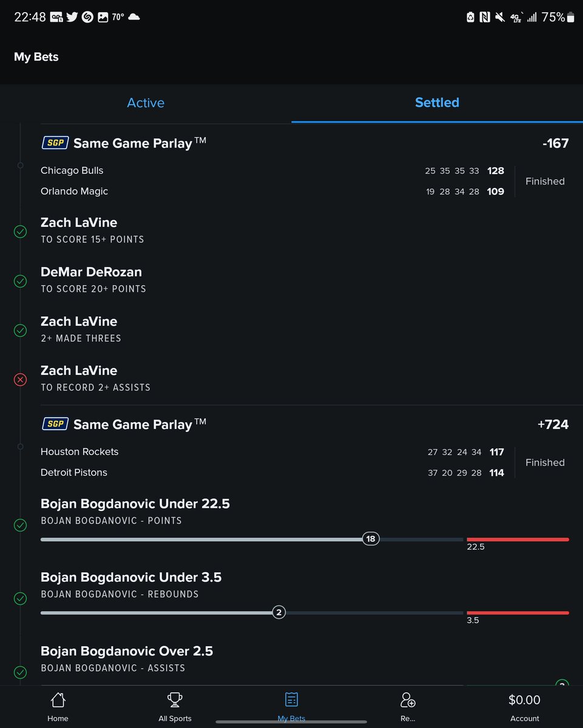583x728 pixels.
Task: Tap Twitter notification icon in status bar
Action: [72, 17]
